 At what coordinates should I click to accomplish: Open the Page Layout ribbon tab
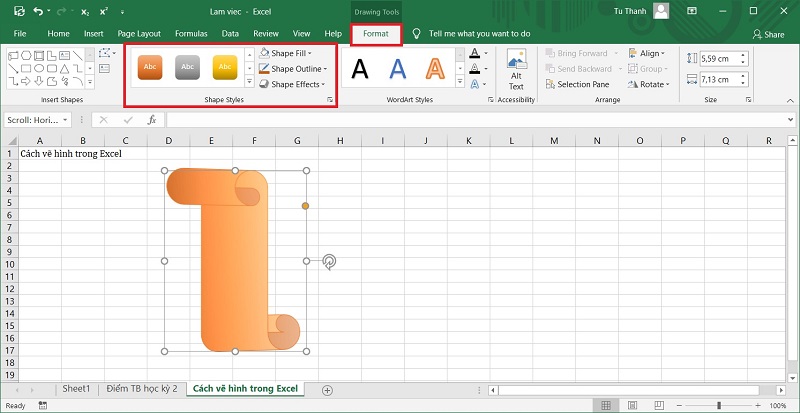click(x=139, y=33)
